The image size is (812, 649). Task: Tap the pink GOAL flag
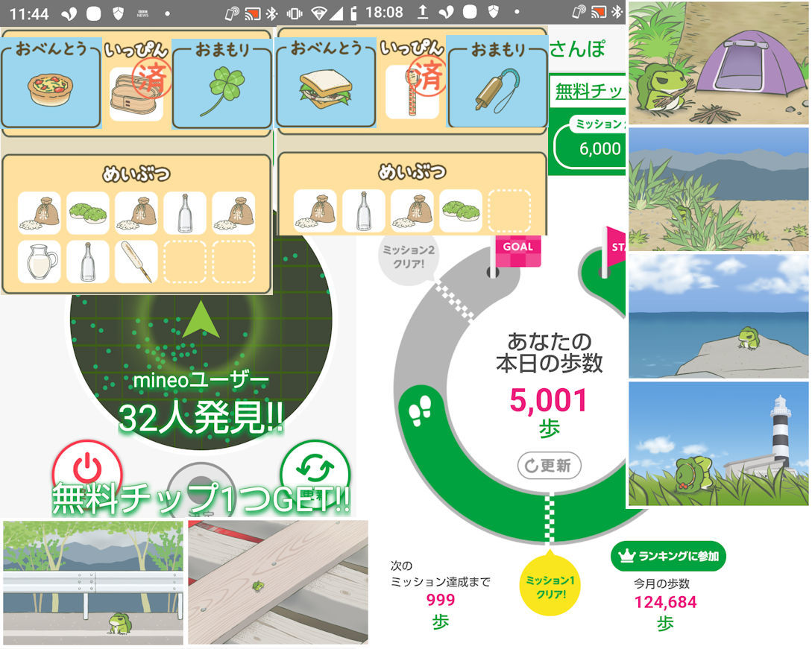click(x=518, y=251)
